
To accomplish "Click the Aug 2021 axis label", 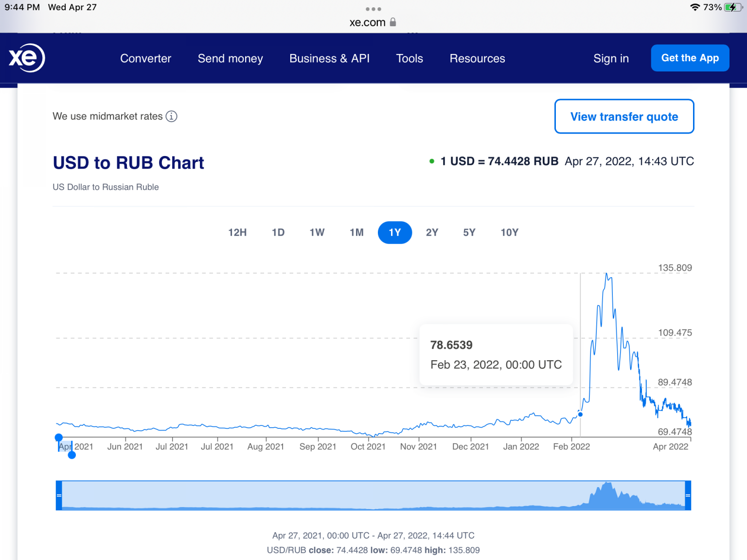I will 266,447.
